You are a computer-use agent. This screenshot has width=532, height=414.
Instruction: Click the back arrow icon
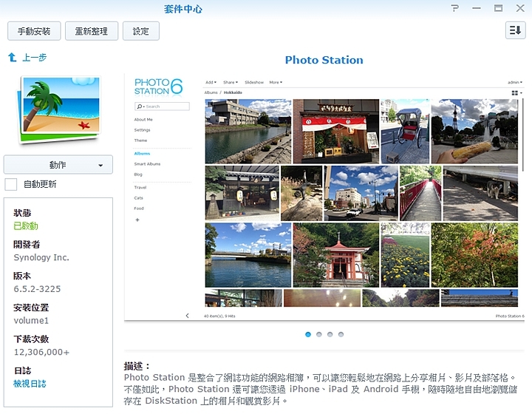click(x=12, y=57)
